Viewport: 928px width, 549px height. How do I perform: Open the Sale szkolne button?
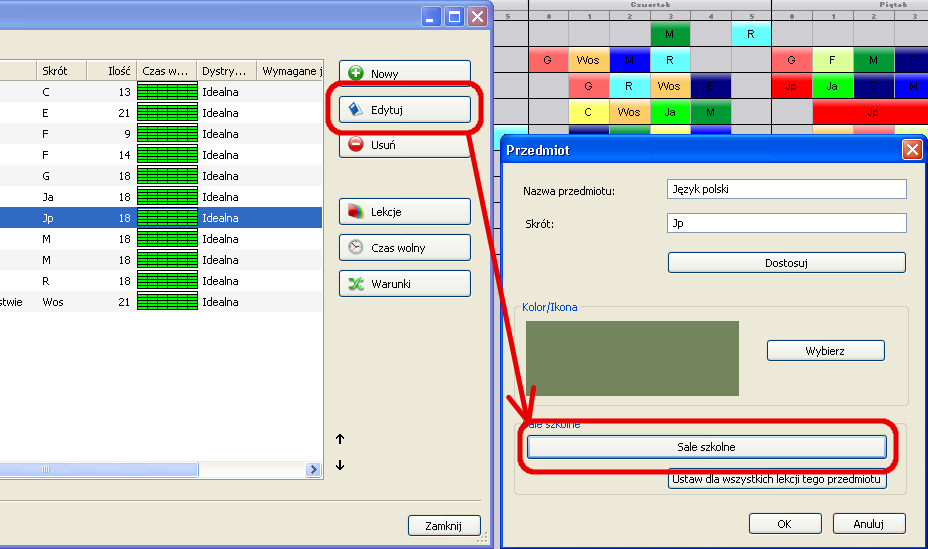point(706,447)
